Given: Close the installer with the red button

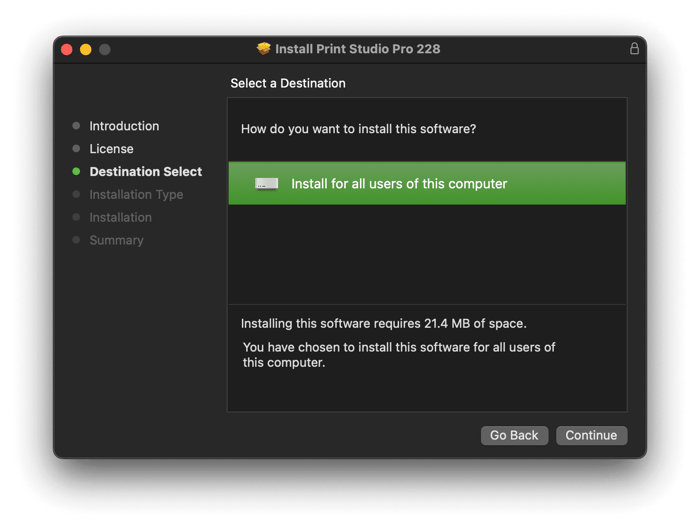Looking at the screenshot, I should click(67, 49).
